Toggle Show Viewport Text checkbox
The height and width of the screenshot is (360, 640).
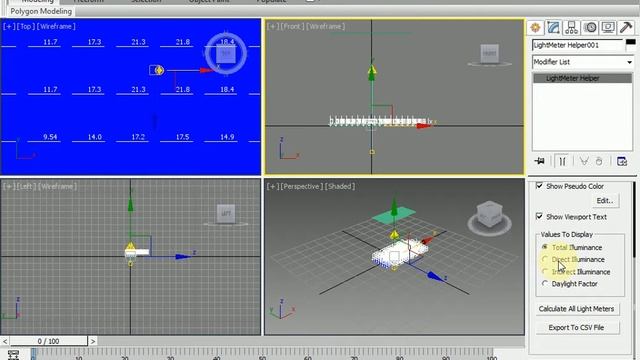coord(539,216)
